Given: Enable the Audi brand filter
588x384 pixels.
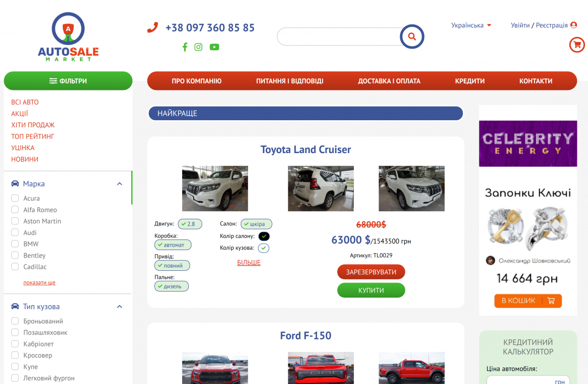Looking at the screenshot, I should pos(15,232).
